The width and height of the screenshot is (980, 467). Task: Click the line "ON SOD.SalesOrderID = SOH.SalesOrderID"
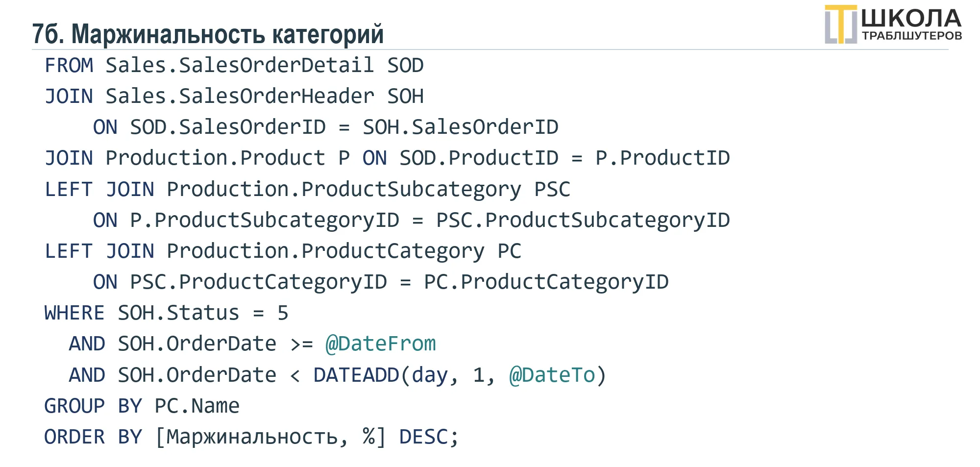click(x=326, y=127)
